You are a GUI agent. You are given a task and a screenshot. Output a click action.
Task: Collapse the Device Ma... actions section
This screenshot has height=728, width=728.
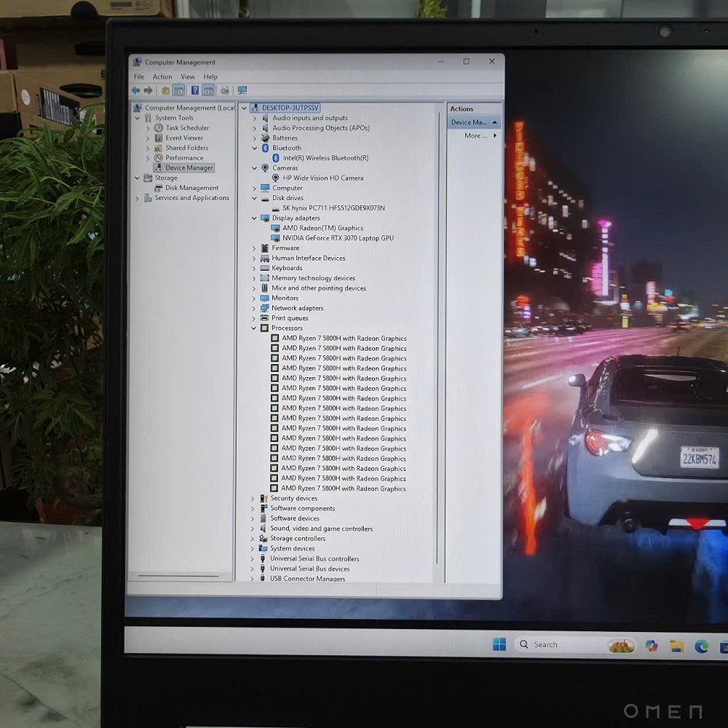click(494, 122)
